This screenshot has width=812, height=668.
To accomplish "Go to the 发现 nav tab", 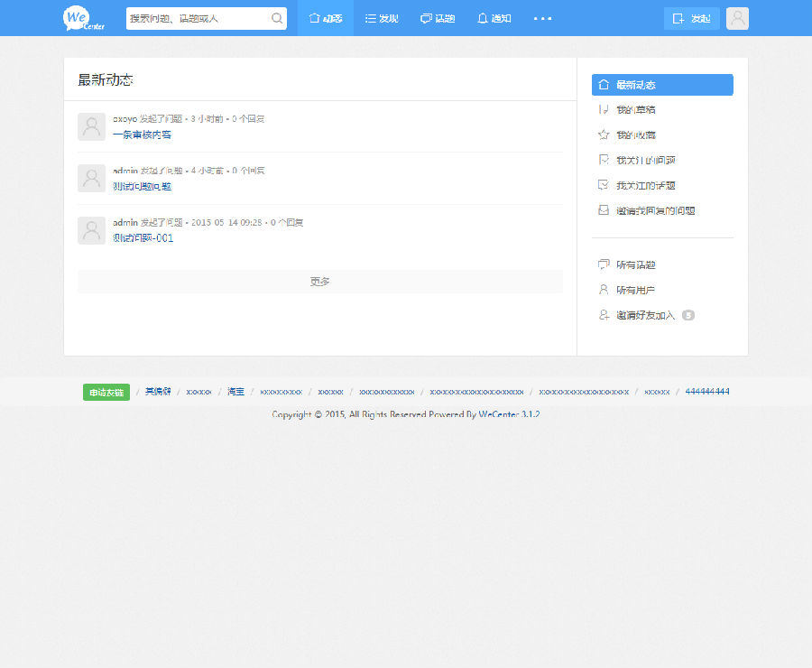I will [382, 18].
